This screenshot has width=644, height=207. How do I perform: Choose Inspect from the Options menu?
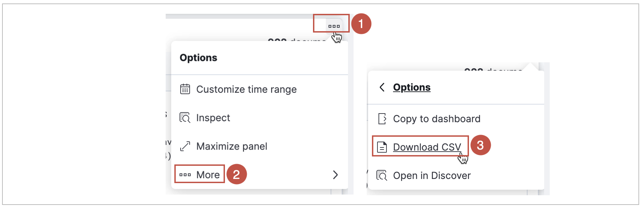(213, 118)
